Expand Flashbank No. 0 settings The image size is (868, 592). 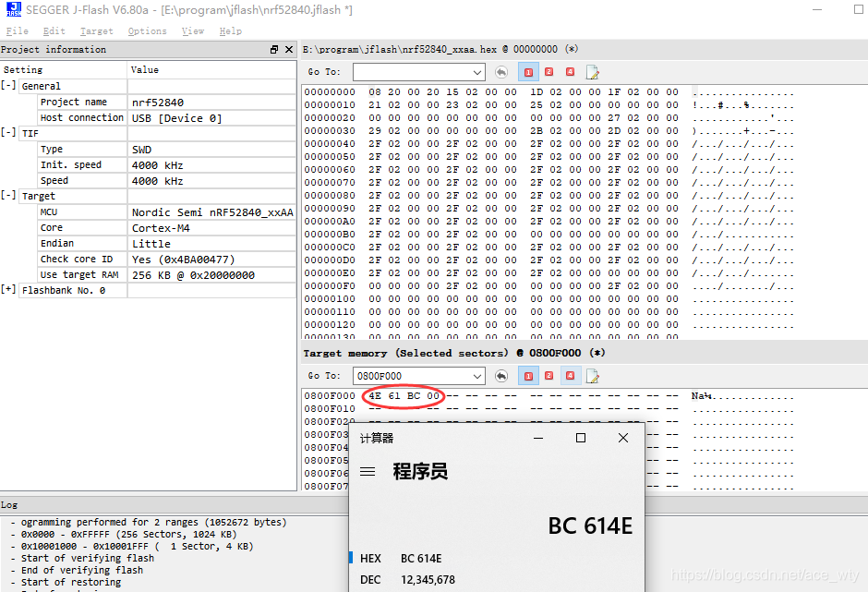pyautogui.click(x=10, y=290)
